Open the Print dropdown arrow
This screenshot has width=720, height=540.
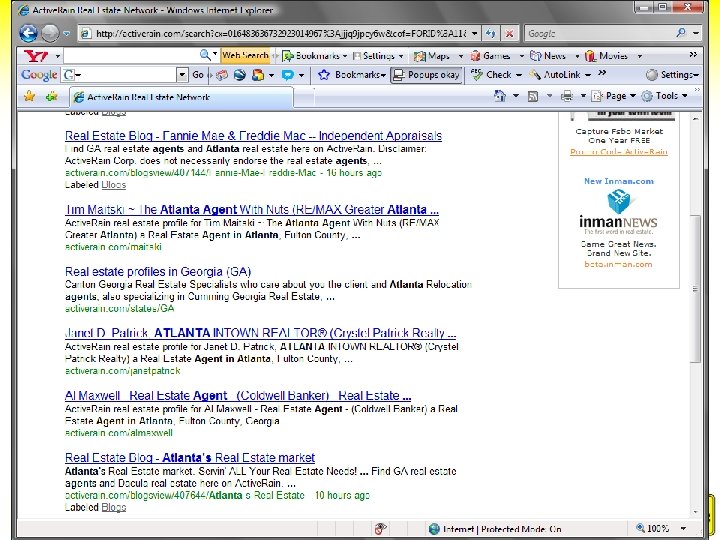pos(583,96)
